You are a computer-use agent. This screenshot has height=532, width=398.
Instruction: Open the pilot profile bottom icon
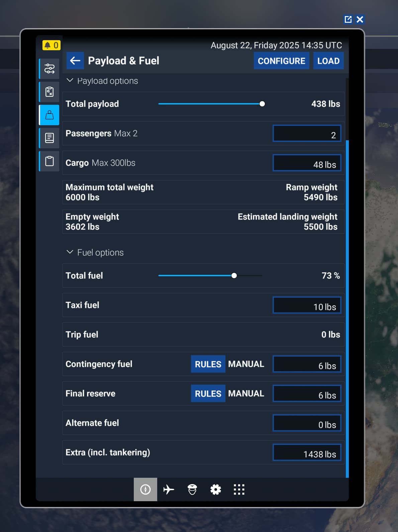pos(192,489)
